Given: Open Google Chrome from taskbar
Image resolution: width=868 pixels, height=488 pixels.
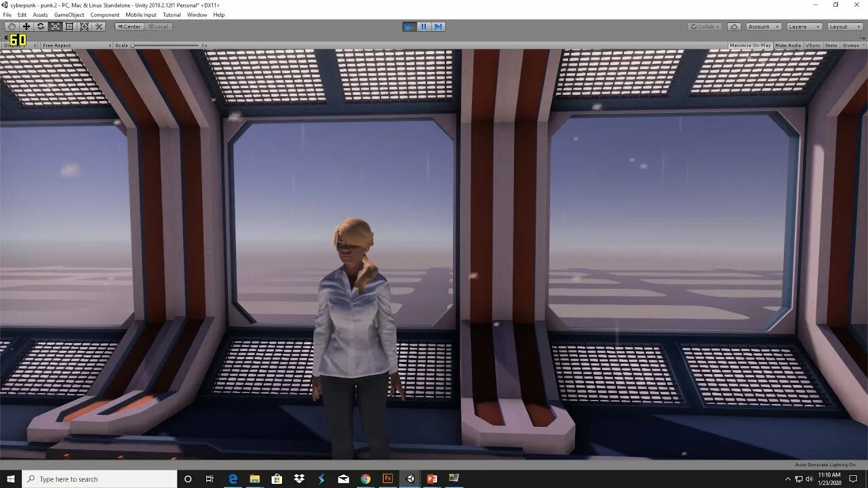Looking at the screenshot, I should pyautogui.click(x=366, y=479).
